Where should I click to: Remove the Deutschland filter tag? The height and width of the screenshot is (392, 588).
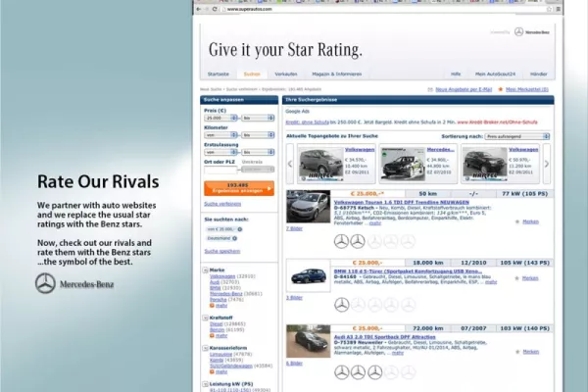coord(235,238)
